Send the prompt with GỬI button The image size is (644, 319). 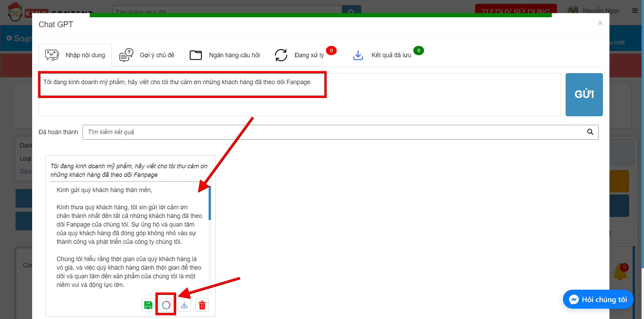[584, 94]
